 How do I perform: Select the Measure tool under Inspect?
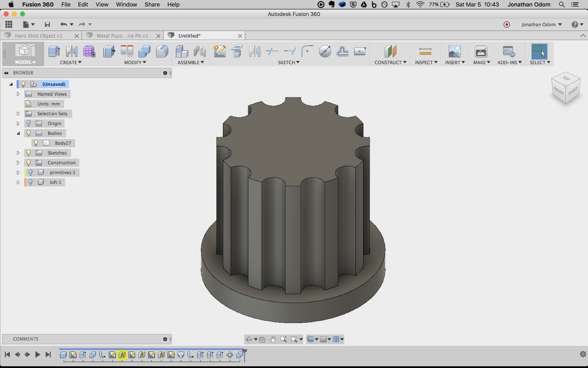click(425, 51)
